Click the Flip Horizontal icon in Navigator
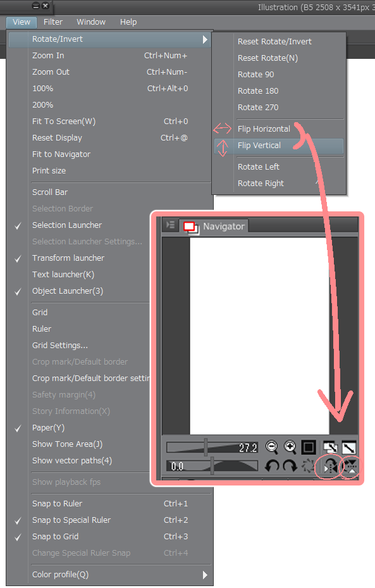This screenshot has width=375, height=588. click(330, 466)
